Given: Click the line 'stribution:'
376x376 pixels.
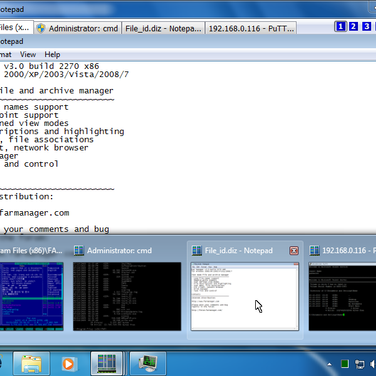Looking at the screenshot, I should click(x=27, y=196).
